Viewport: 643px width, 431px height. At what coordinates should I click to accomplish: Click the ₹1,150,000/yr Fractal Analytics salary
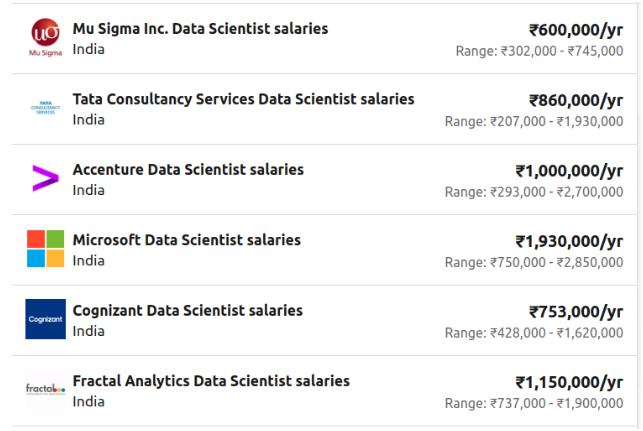[568, 382]
